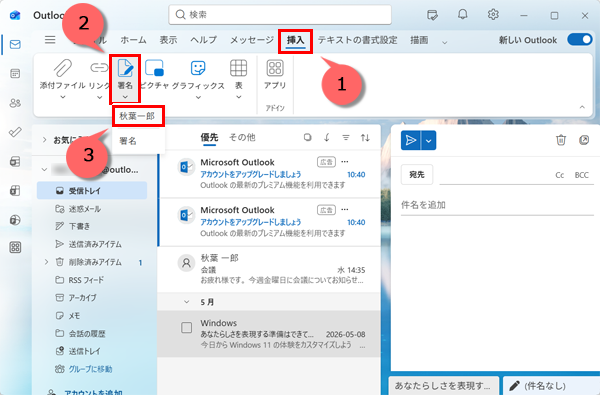The image size is (600, 395).
Task: Expand the 削除済みアイテム folder
Action: tap(46, 262)
